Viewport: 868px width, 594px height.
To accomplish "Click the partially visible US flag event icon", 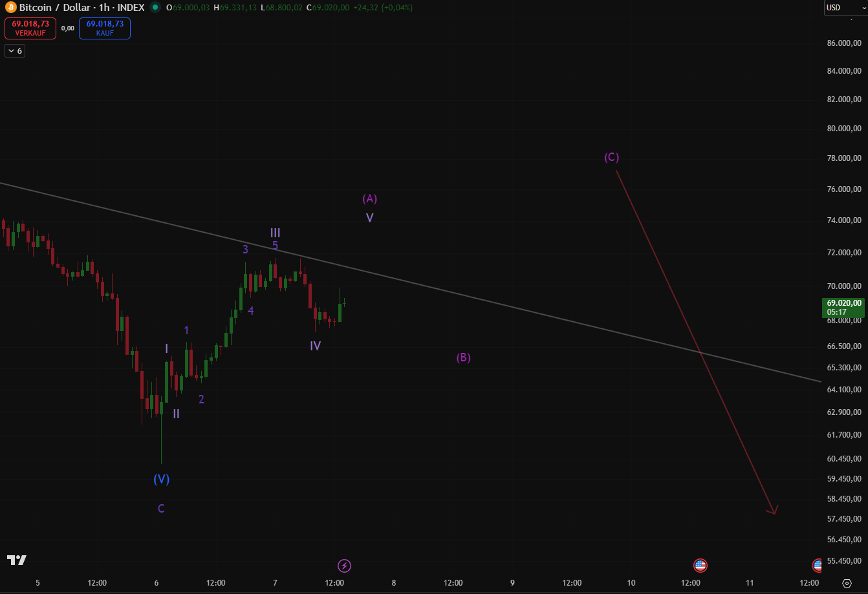I will coord(818,566).
